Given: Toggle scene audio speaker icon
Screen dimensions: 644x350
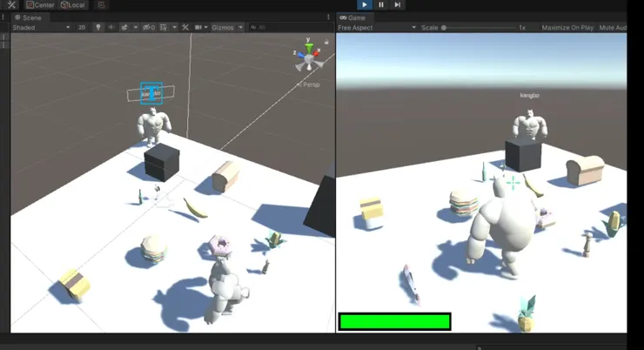Looking at the screenshot, I should tap(111, 27).
